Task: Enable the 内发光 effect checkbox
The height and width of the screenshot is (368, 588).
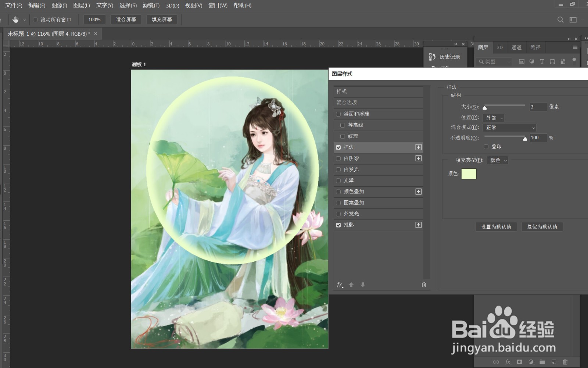Action: [338, 169]
